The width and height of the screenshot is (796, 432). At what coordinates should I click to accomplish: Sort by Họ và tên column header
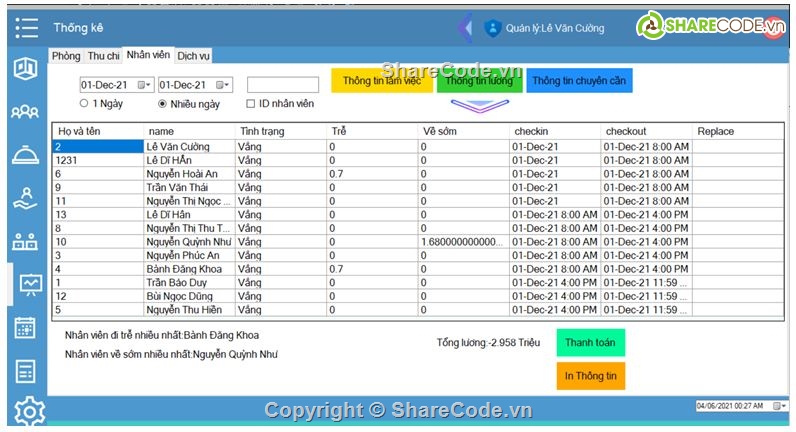[x=98, y=131]
